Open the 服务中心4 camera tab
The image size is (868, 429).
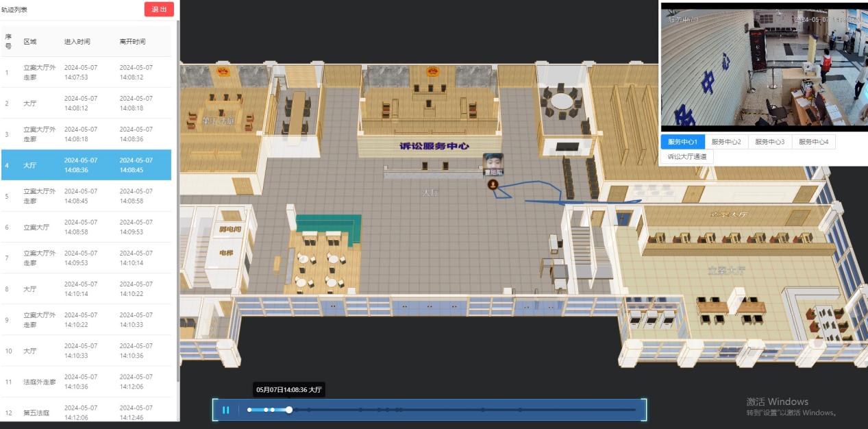[x=813, y=142]
